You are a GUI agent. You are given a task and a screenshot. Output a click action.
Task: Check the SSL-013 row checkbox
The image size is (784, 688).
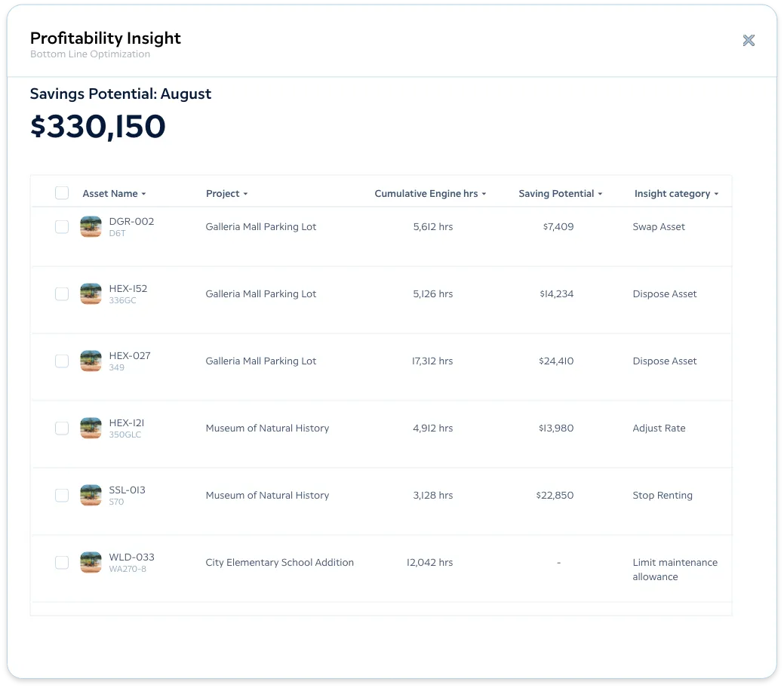pyautogui.click(x=61, y=495)
